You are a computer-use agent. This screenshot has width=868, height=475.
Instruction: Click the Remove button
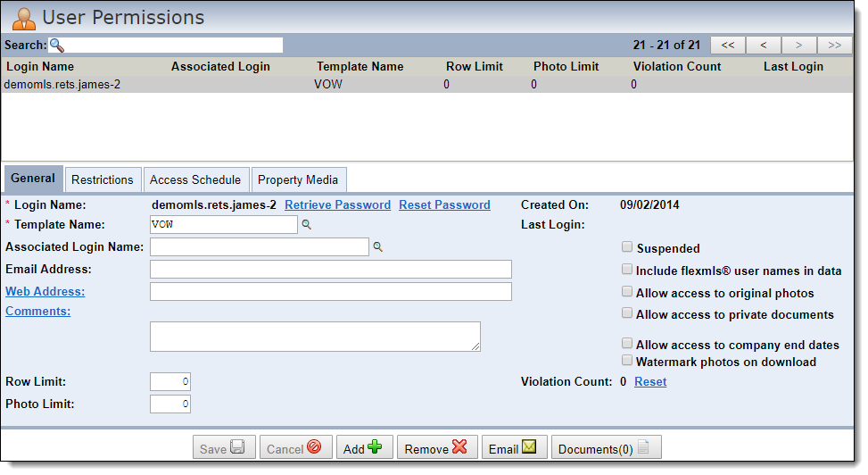point(437,447)
